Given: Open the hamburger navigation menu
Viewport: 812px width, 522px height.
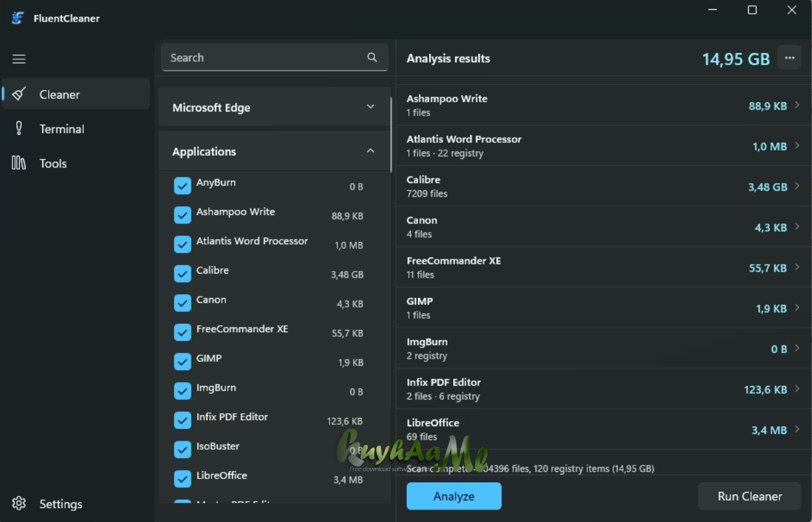Looking at the screenshot, I should (x=19, y=59).
